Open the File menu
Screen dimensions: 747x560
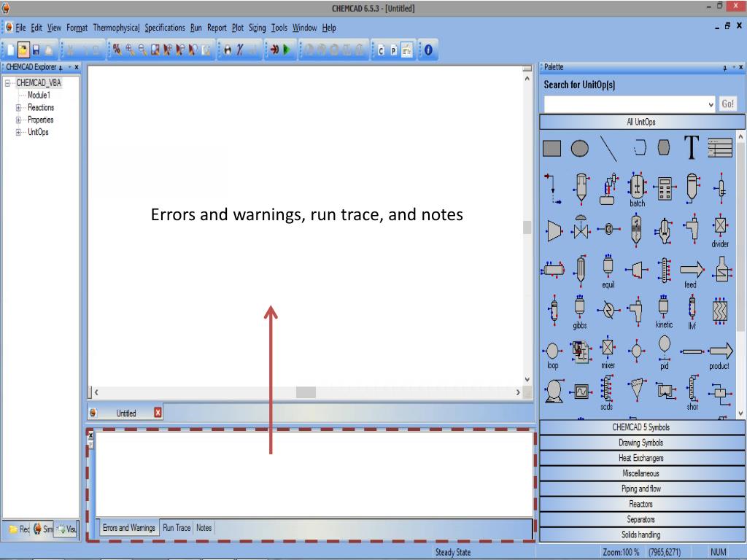pos(20,28)
